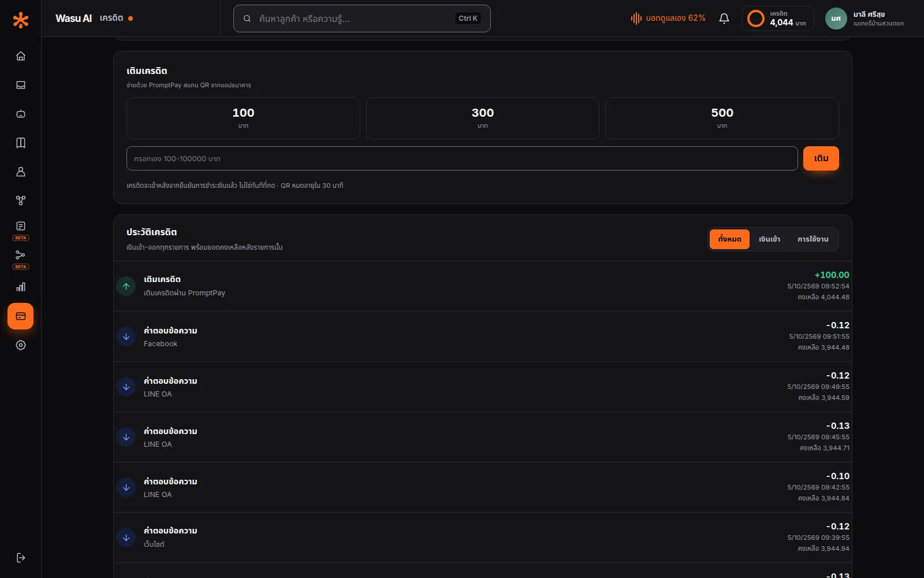Open the bot icon in sidebar
The height and width of the screenshot is (578, 924).
point(21,114)
